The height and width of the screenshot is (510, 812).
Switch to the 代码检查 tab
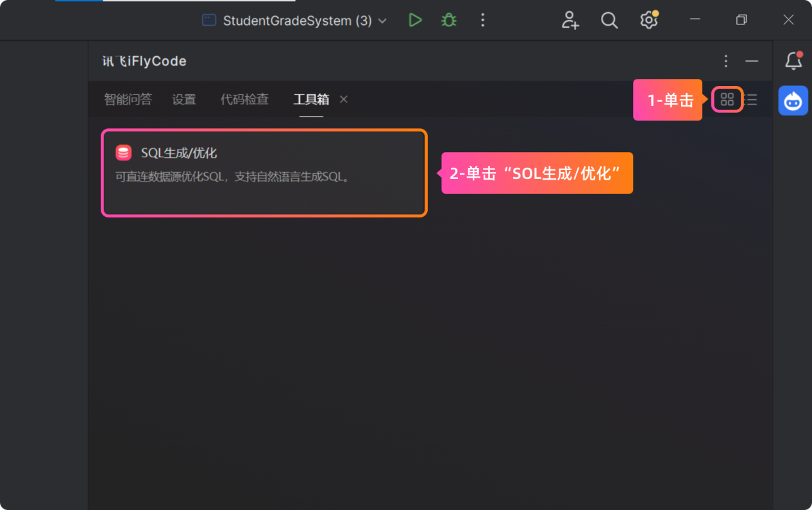pos(244,99)
